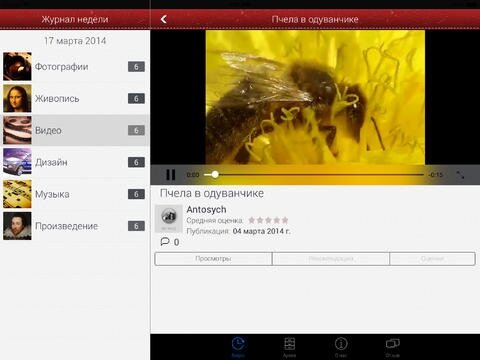Click the film reel Видео thumbnail

17,130
